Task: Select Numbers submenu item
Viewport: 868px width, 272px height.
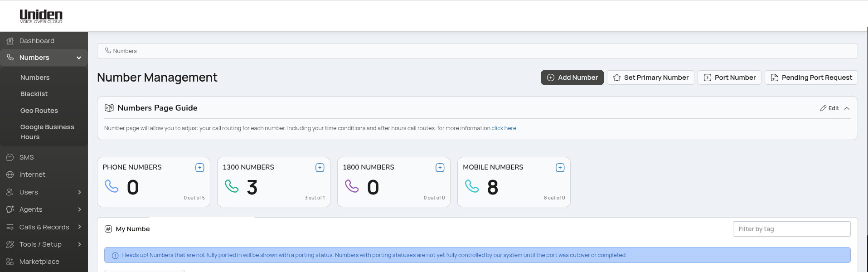Action: (35, 78)
